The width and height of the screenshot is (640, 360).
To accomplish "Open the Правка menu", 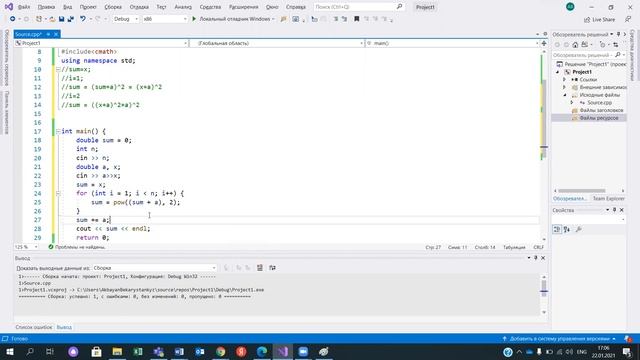I will pyautogui.click(x=46, y=7).
